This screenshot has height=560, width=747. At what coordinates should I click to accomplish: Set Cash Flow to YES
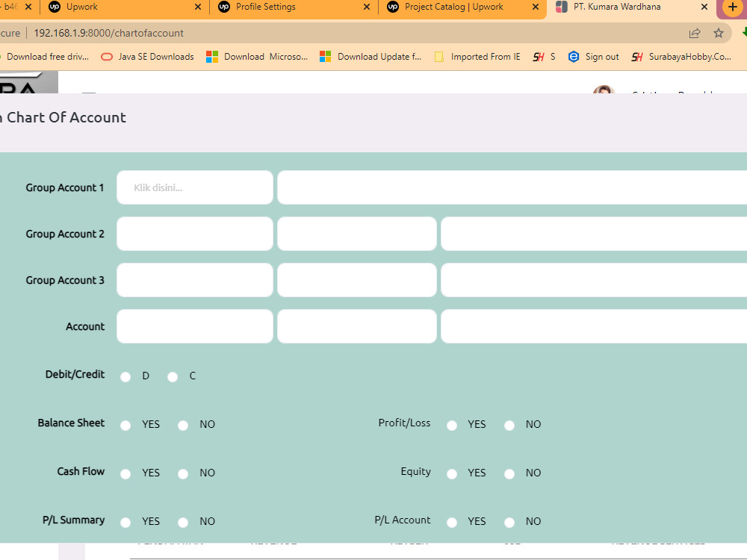[125, 474]
